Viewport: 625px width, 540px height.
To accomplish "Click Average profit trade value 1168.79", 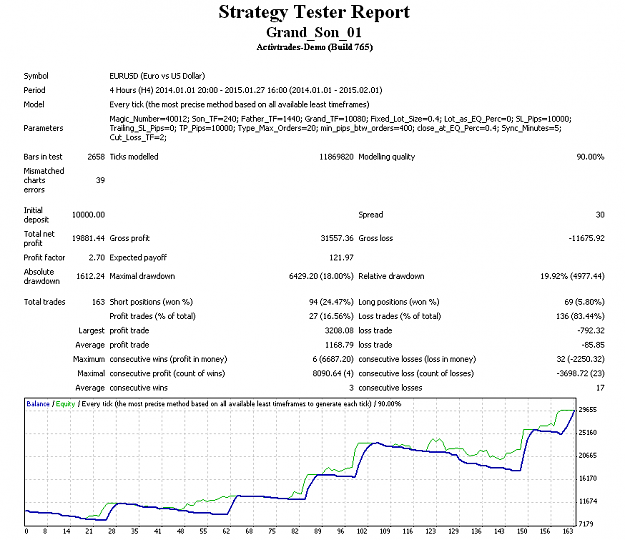I will pyautogui.click(x=339, y=345).
